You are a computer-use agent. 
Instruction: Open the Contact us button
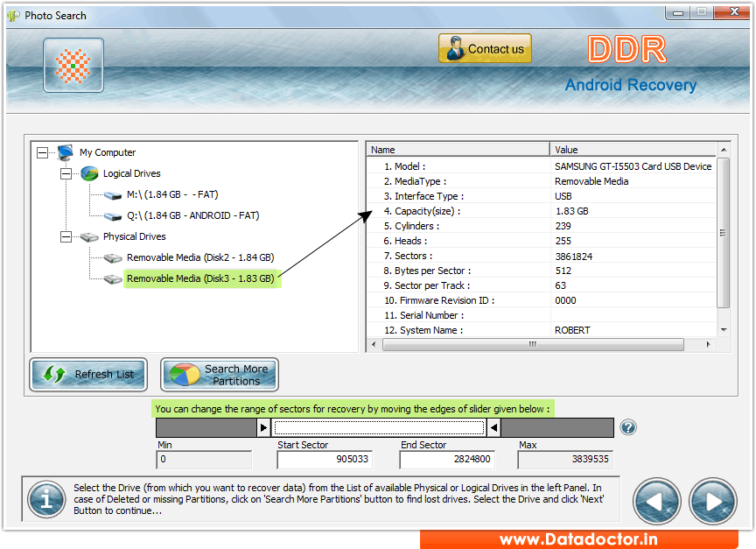pos(485,48)
